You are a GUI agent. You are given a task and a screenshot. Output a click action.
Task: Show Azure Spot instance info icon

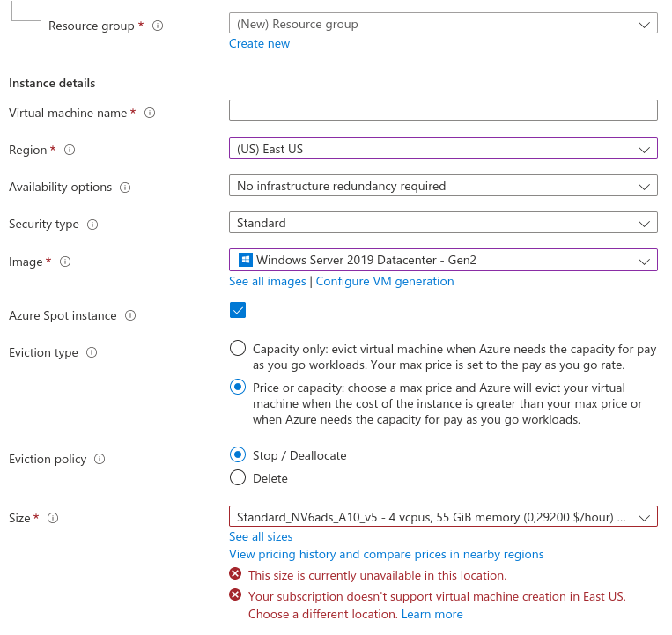tap(130, 315)
